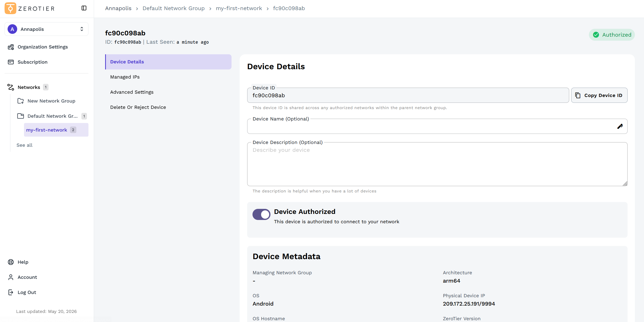
Task: Click the Networks route icon
Action: pyautogui.click(x=11, y=87)
